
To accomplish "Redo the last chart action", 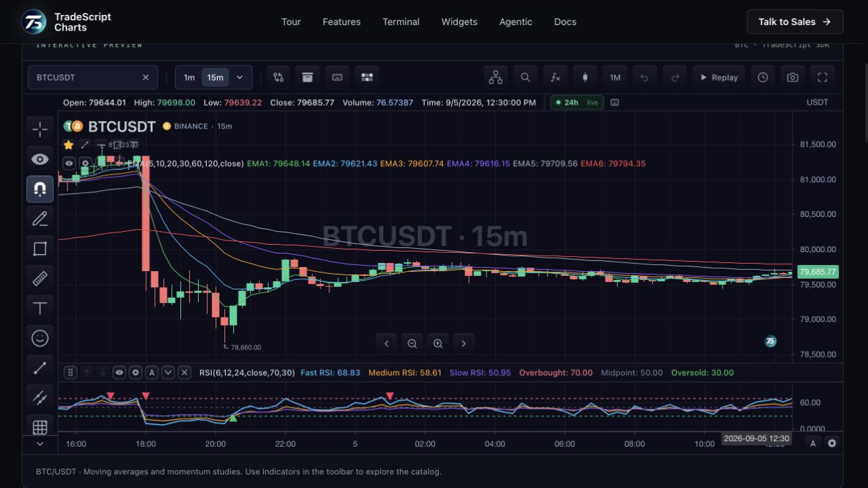I will click(x=675, y=77).
